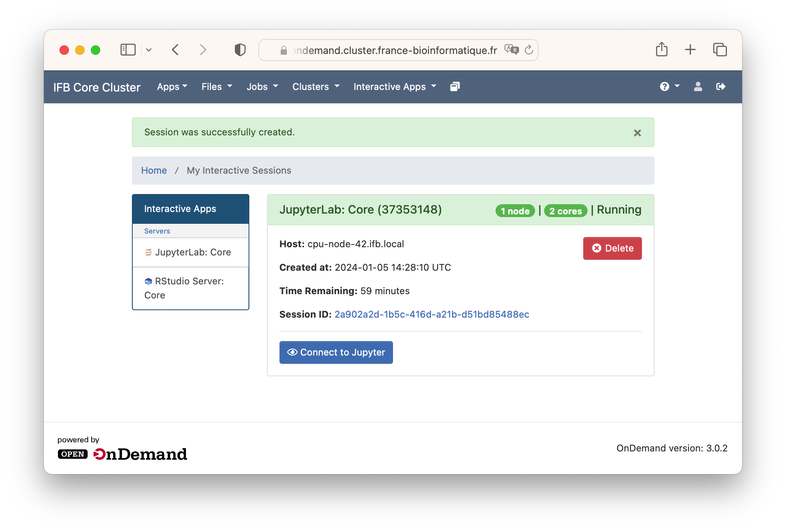Click the user profile icon
Screen dimensions: 786x532
698,86
